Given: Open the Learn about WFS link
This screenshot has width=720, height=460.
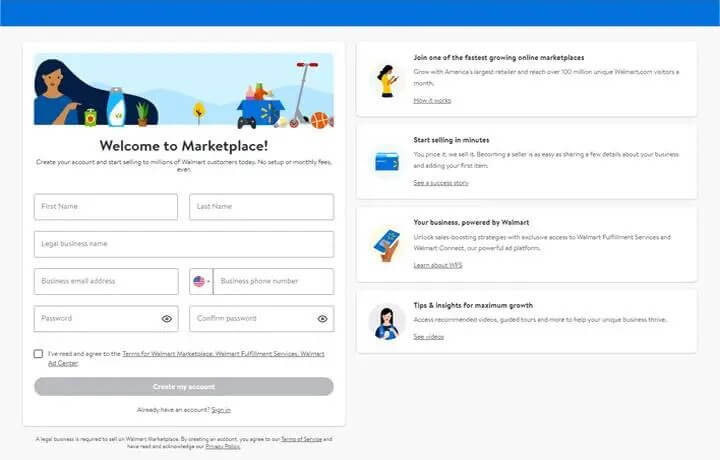Looking at the screenshot, I should coord(438,265).
